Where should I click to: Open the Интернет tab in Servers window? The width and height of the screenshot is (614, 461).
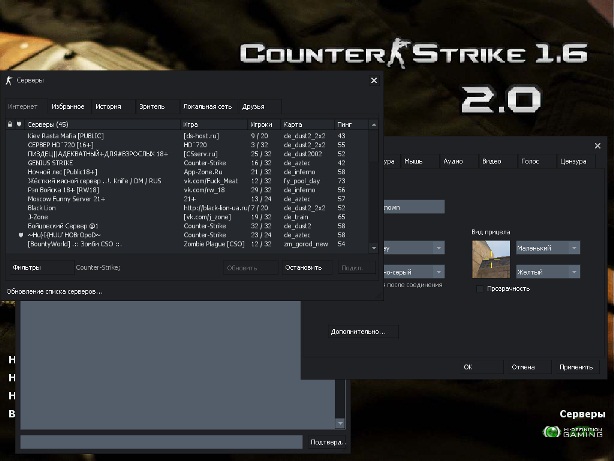[23, 107]
